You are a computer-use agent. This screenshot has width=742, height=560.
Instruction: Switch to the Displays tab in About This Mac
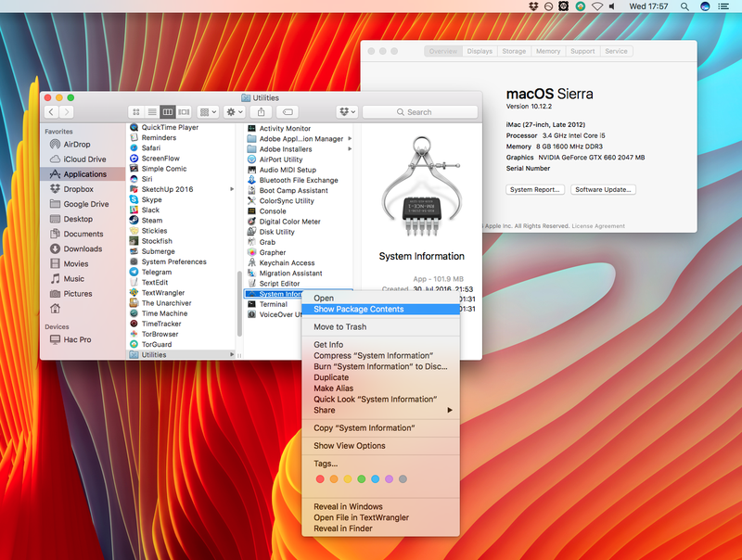point(480,51)
